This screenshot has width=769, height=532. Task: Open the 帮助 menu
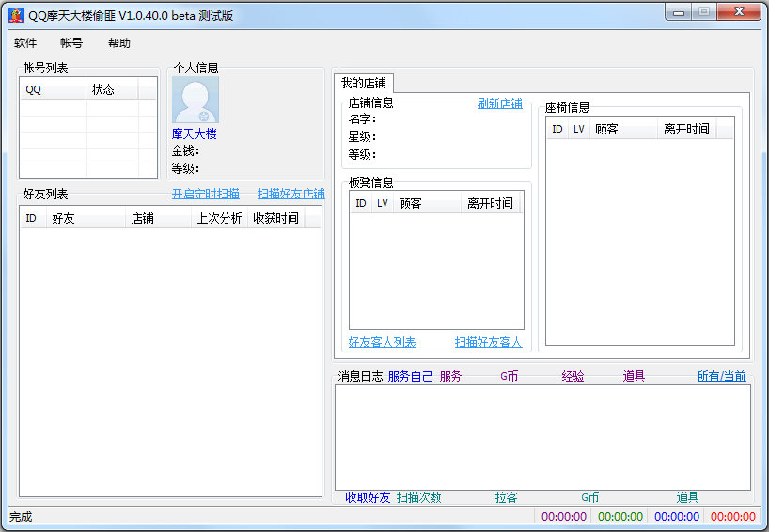coord(119,43)
